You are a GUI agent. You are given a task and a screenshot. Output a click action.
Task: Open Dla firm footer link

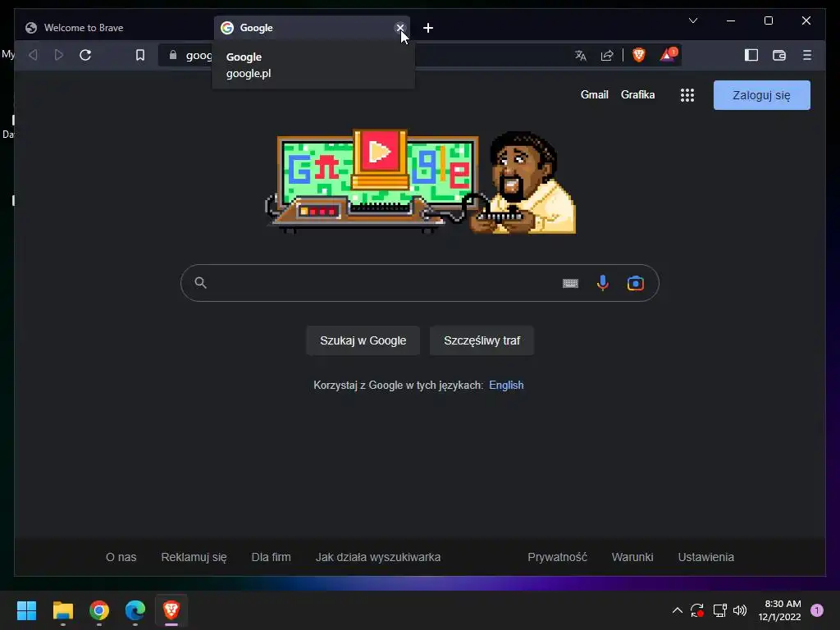coord(271,557)
